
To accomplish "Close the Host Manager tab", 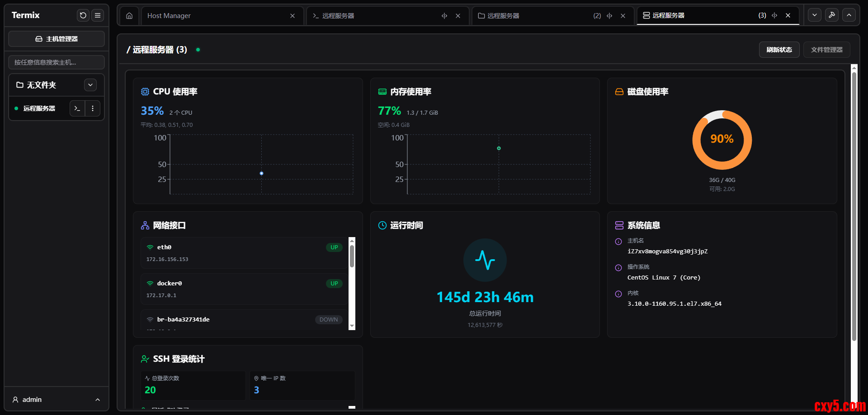I will click(x=292, y=16).
